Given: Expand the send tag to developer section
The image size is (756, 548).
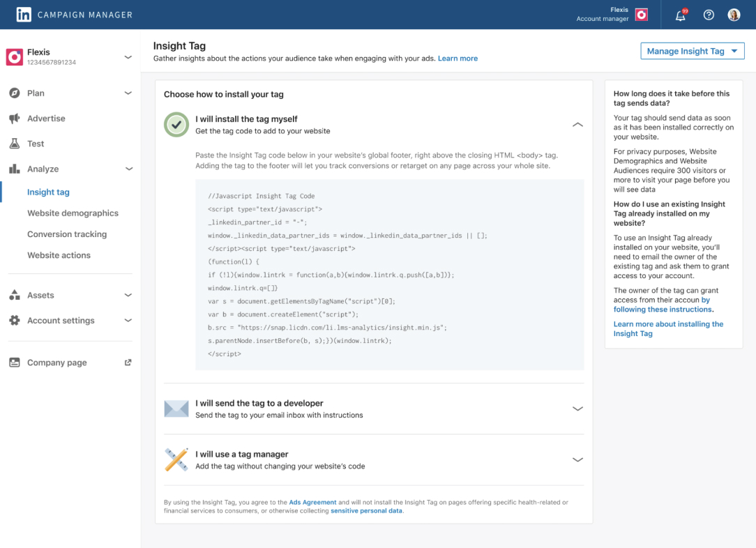Looking at the screenshot, I should click(x=577, y=409).
